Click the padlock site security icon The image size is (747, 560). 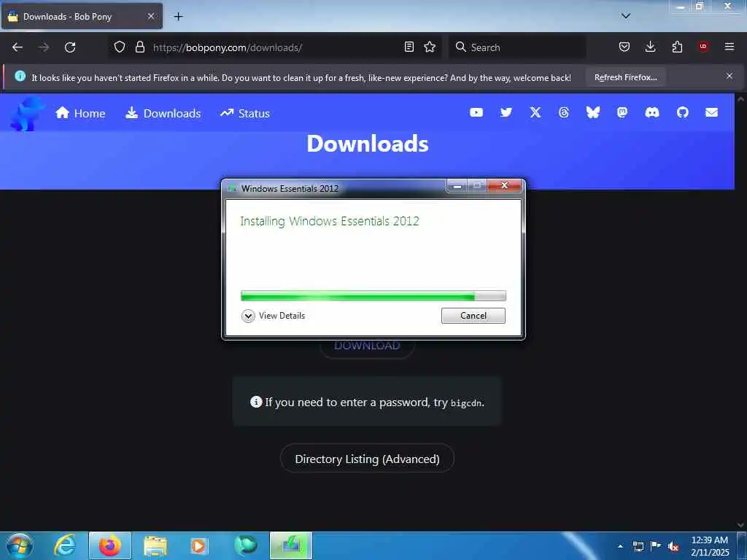click(139, 47)
